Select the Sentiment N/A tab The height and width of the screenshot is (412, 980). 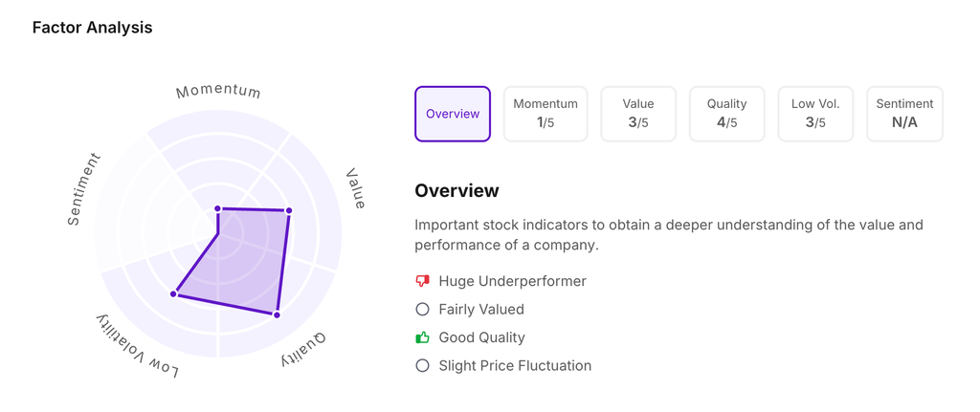(904, 114)
